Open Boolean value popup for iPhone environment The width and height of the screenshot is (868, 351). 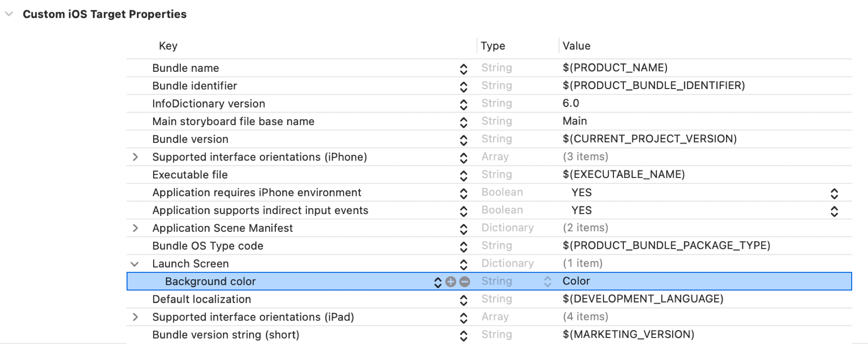tap(834, 193)
